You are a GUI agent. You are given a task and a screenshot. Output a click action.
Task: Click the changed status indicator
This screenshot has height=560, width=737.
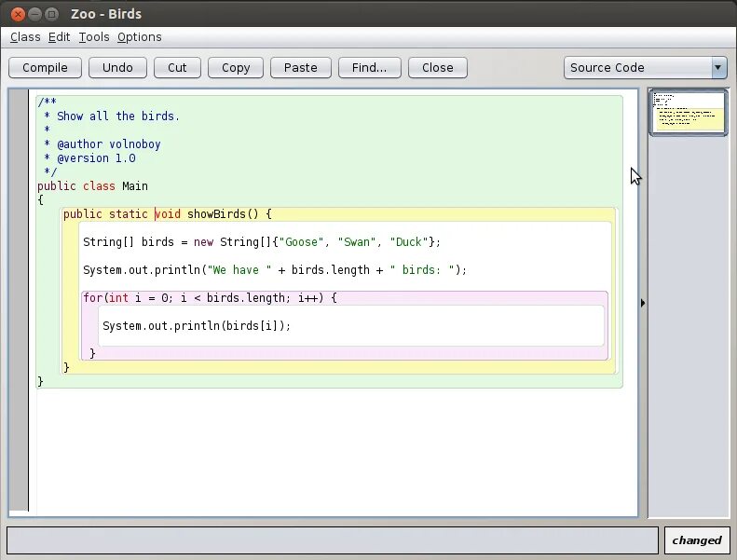[697, 540]
